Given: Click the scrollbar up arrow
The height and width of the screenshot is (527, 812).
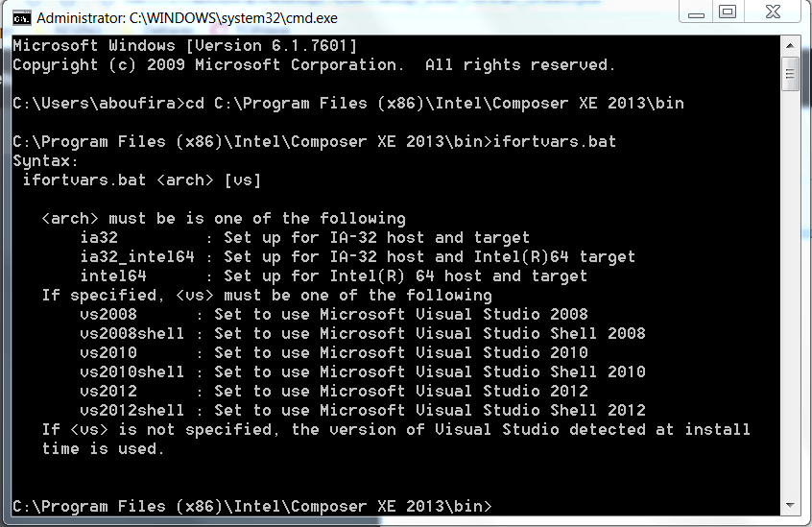Looking at the screenshot, I should (790, 45).
